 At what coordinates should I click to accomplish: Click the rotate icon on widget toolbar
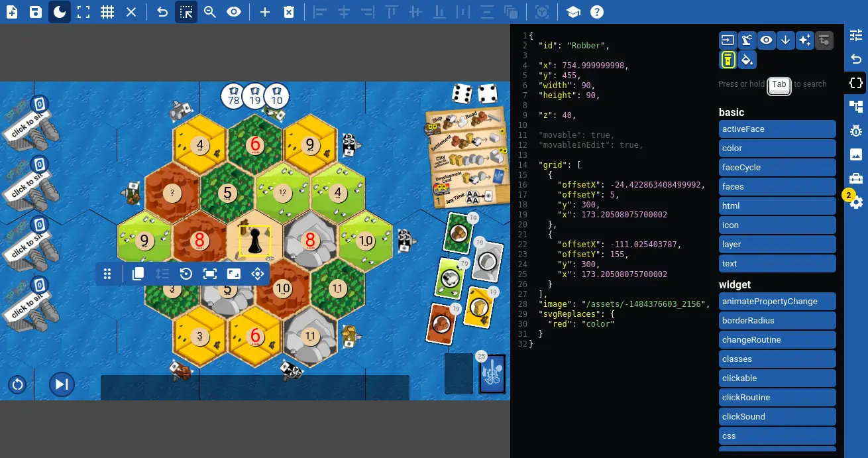186,274
